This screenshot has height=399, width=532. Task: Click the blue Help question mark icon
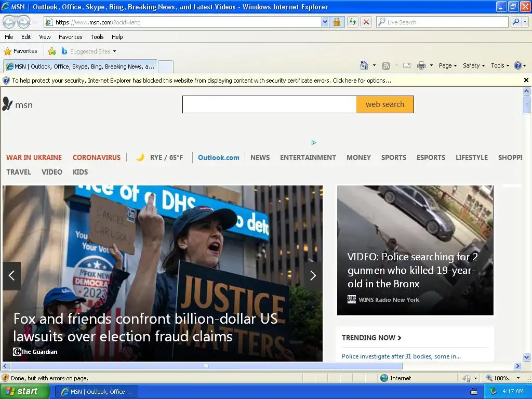[518, 65]
